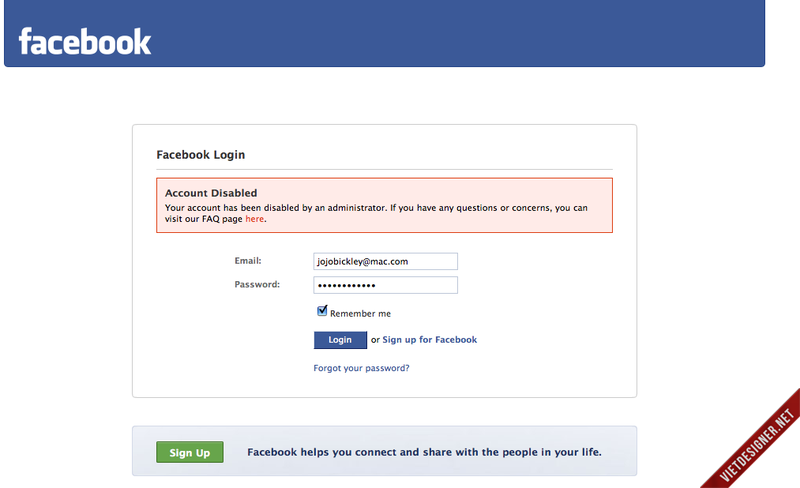Viewport: 800px width, 488px height.
Task: Click the word 'or' beside Login button
Action: tap(375, 340)
